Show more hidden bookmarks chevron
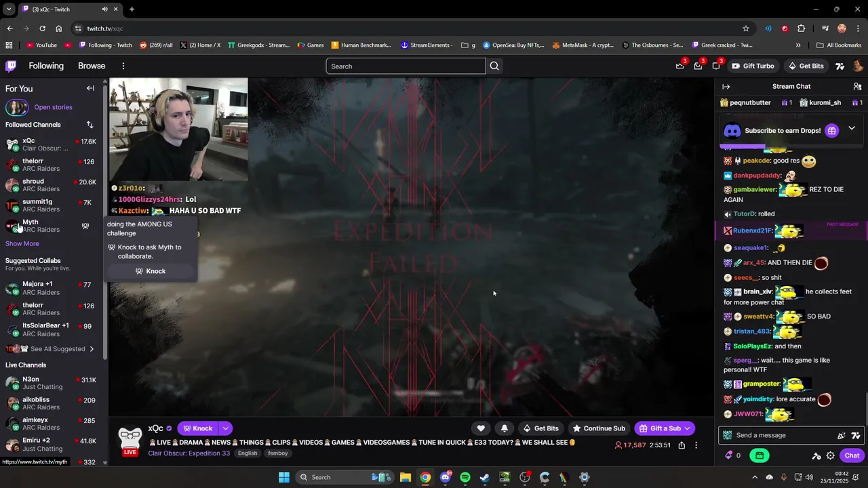The image size is (868, 488). click(x=798, y=45)
